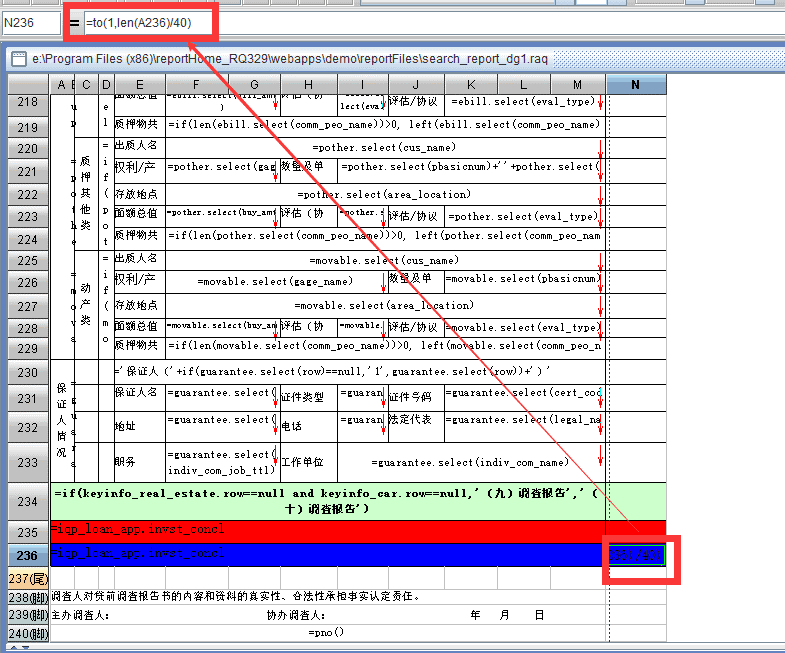Click the cell name box showing N236

(31, 23)
